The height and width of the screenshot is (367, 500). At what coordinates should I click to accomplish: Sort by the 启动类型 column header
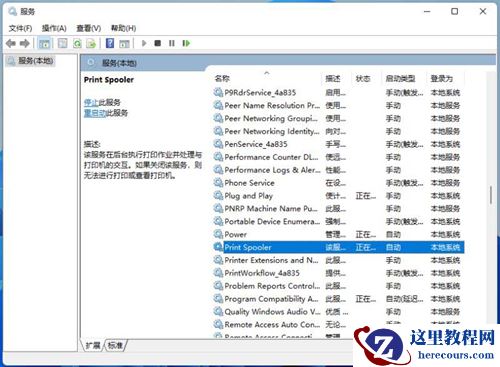[400, 79]
